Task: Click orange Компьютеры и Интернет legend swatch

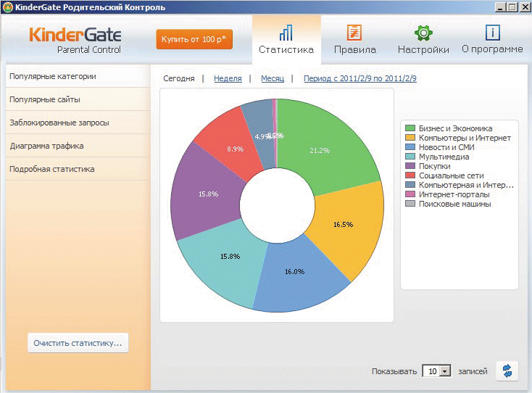Action: (410, 138)
